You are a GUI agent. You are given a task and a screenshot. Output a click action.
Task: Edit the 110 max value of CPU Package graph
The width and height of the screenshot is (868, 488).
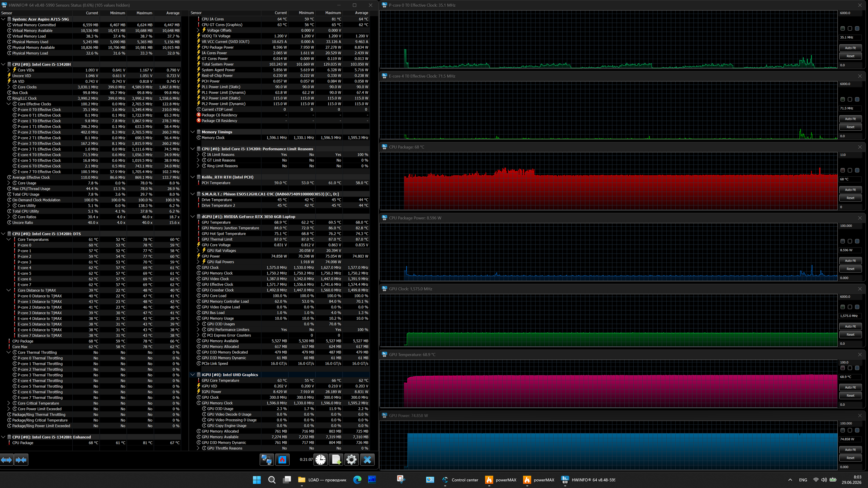850,155
